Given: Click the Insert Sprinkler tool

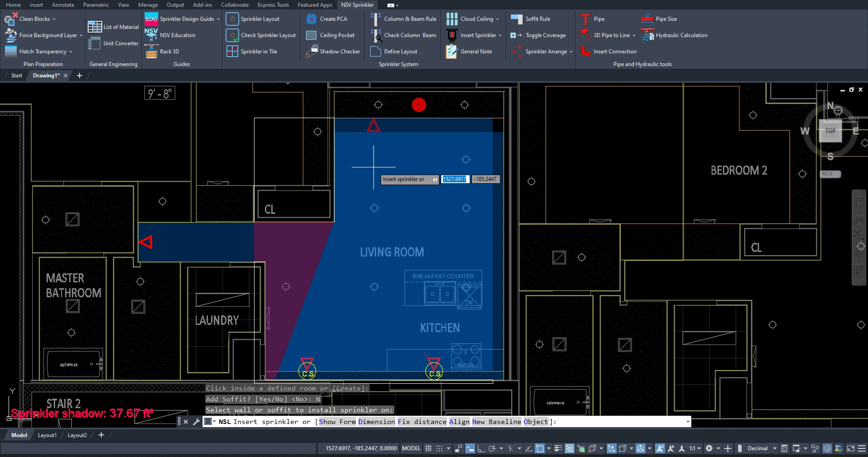Looking at the screenshot, I should point(474,35).
